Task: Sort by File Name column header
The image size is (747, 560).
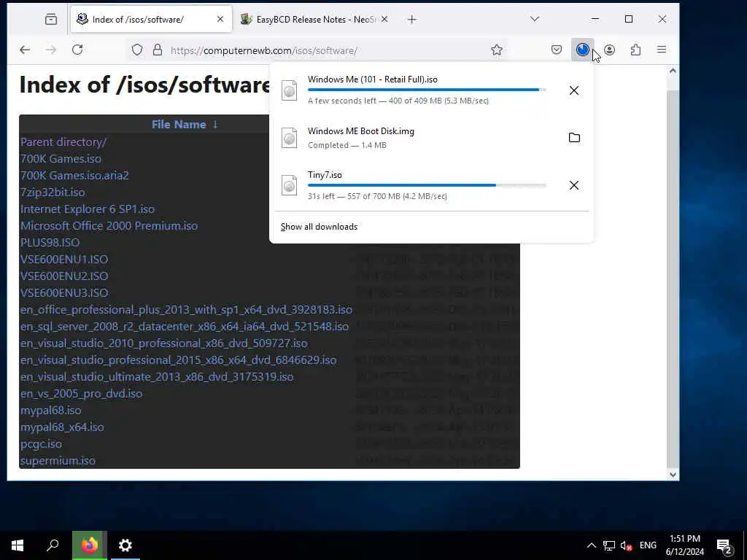Action: point(185,124)
